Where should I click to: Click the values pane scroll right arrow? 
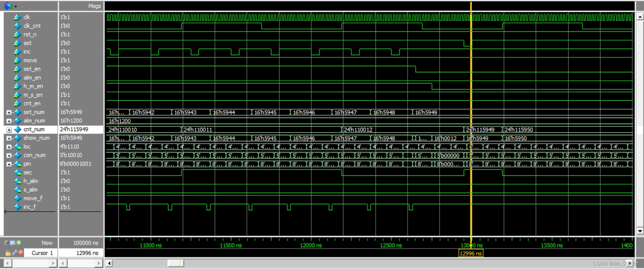tap(98, 263)
